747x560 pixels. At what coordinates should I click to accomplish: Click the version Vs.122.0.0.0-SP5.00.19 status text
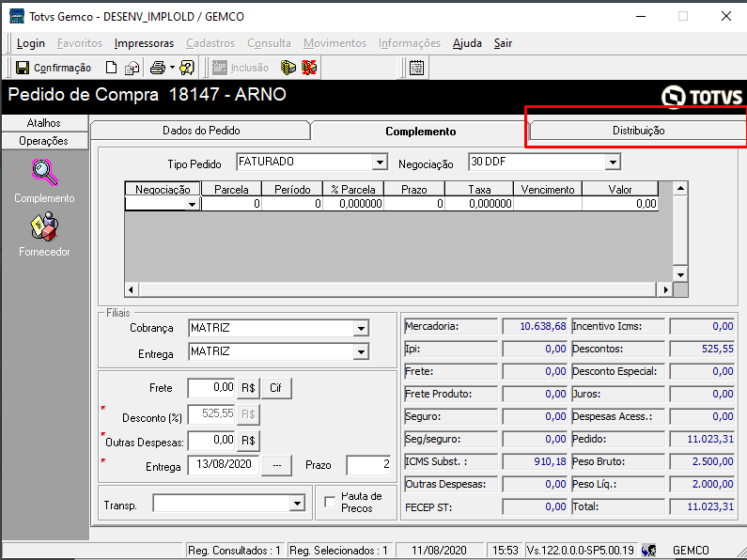coord(581,551)
